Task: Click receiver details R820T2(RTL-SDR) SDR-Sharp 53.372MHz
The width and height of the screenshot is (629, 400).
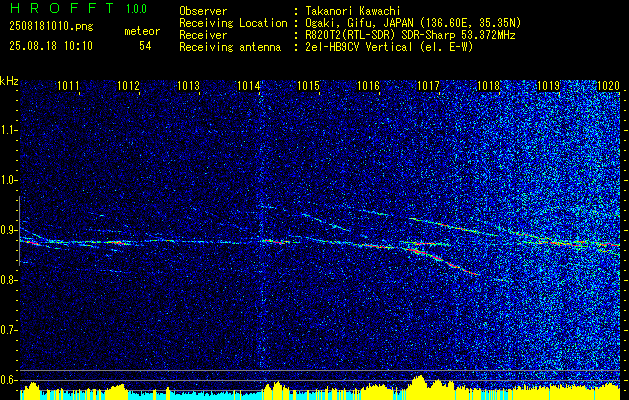Action: (x=410, y=35)
